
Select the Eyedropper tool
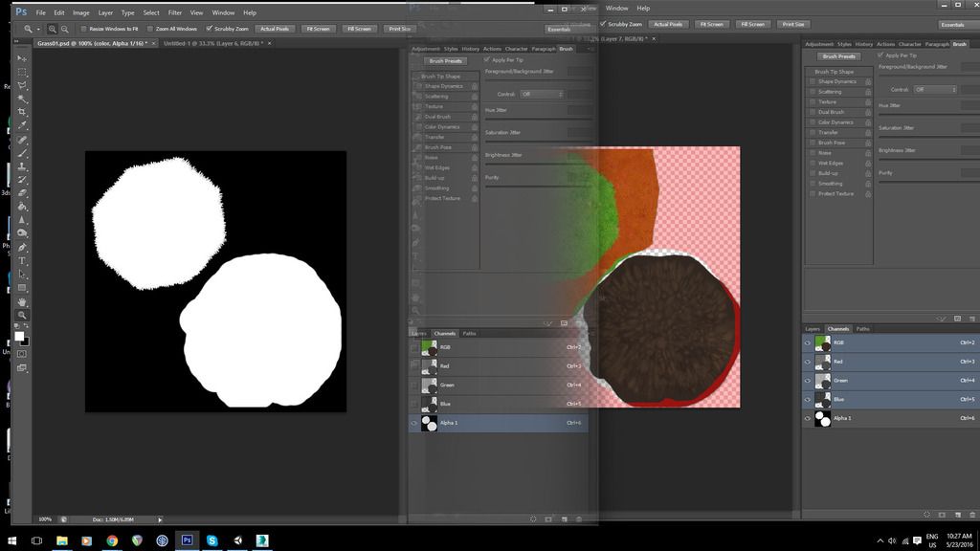[x=22, y=125]
